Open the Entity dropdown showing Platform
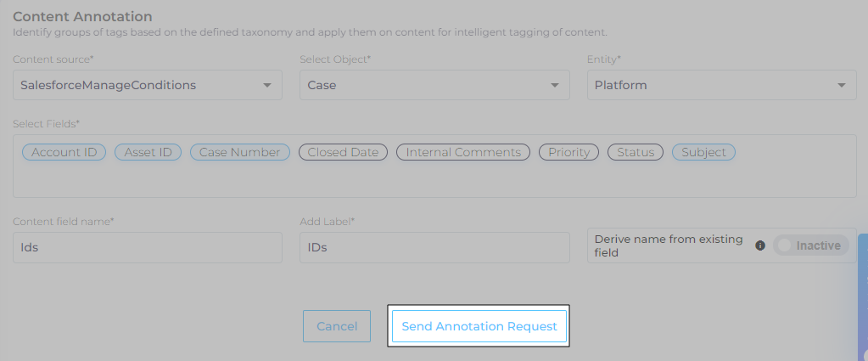The width and height of the screenshot is (868, 361). [720, 85]
